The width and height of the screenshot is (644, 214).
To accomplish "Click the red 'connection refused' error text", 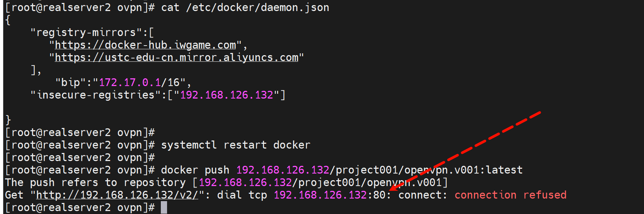I will (510, 195).
